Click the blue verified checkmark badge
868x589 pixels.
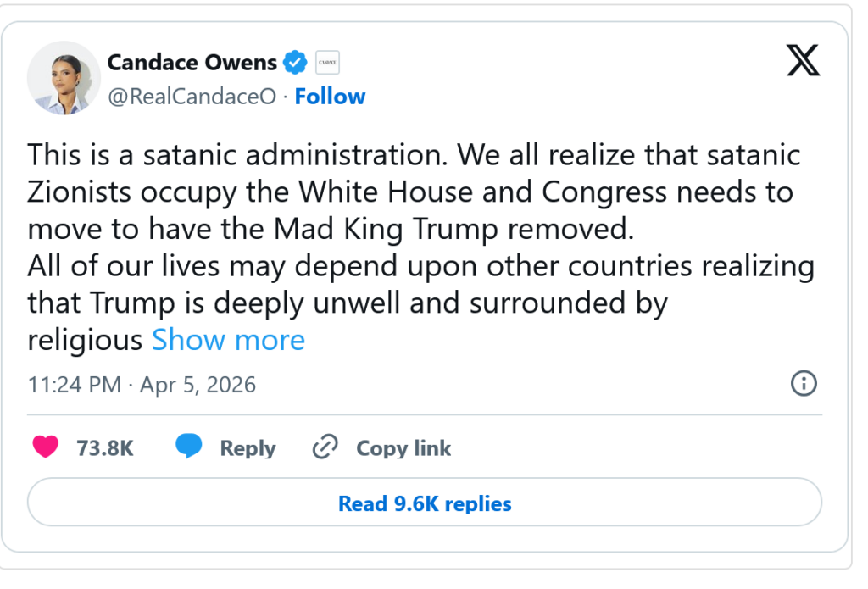click(x=295, y=62)
